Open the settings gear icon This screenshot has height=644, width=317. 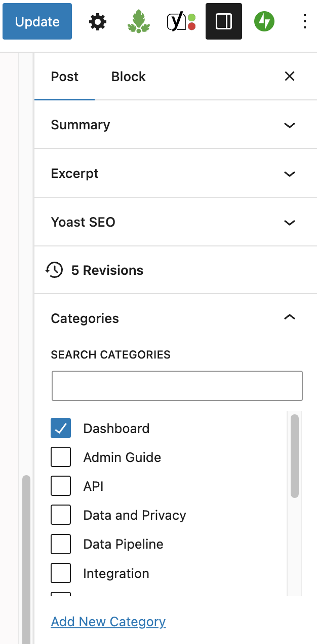click(x=98, y=22)
